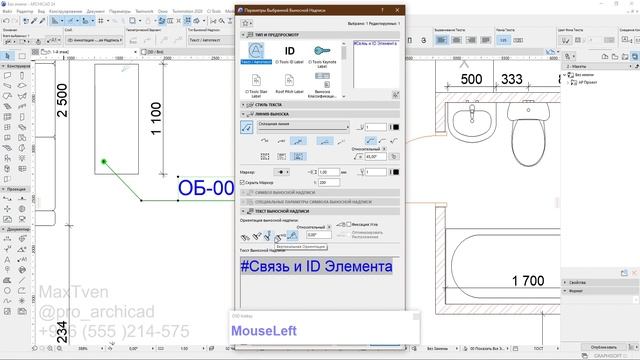The height and width of the screenshot is (360, 640).
Task: Open the layer dropdown in the info box
Action: click(x=95, y=40)
